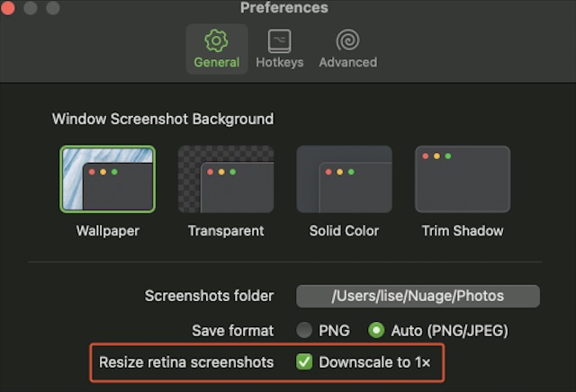Click the Trim Shadow text label
The image size is (576, 392).
point(463,231)
